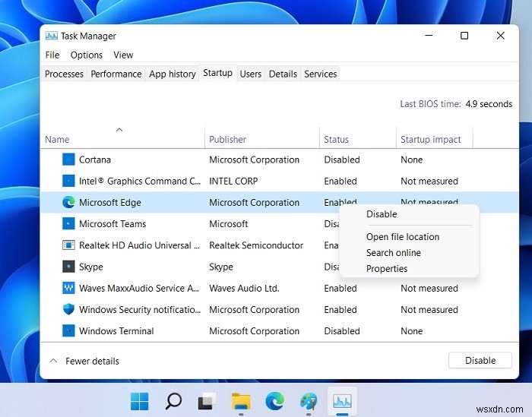Select the Windows Security notificatio... name

click(x=140, y=310)
